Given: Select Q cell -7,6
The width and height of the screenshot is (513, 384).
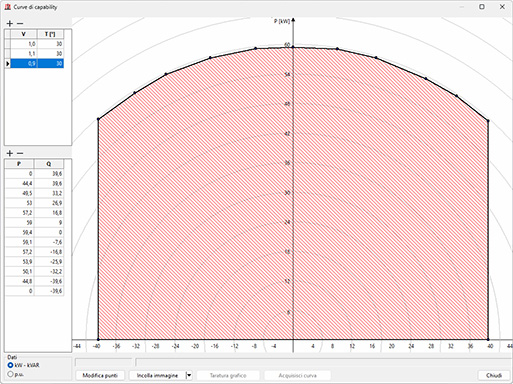Looking at the screenshot, I should [49, 242].
